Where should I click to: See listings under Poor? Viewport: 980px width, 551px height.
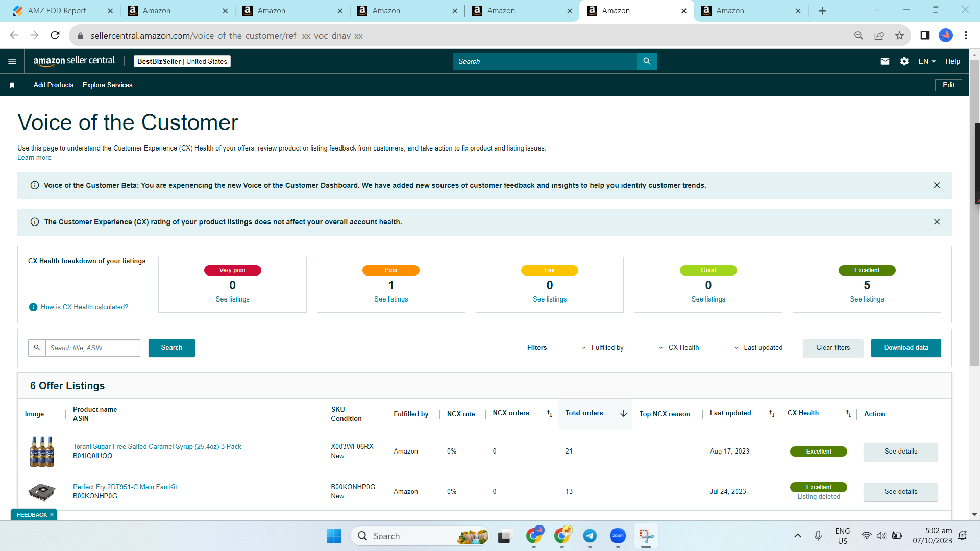[391, 299]
